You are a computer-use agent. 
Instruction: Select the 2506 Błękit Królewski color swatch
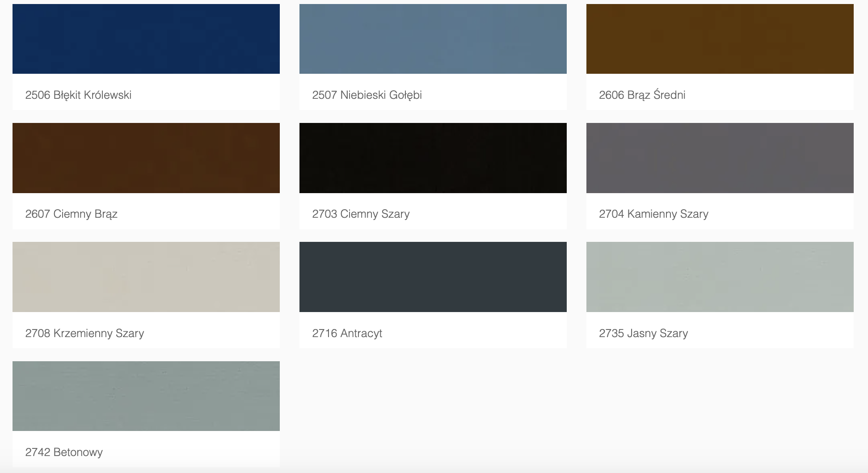click(146, 39)
